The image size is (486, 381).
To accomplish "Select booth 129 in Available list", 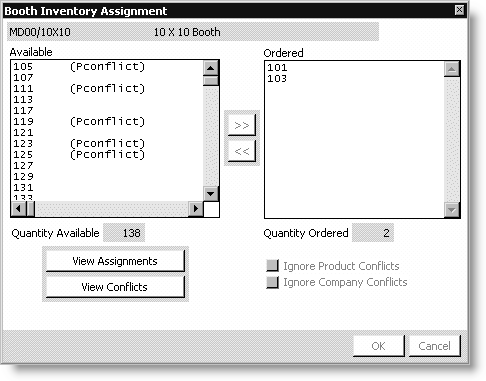I will tap(107, 176).
